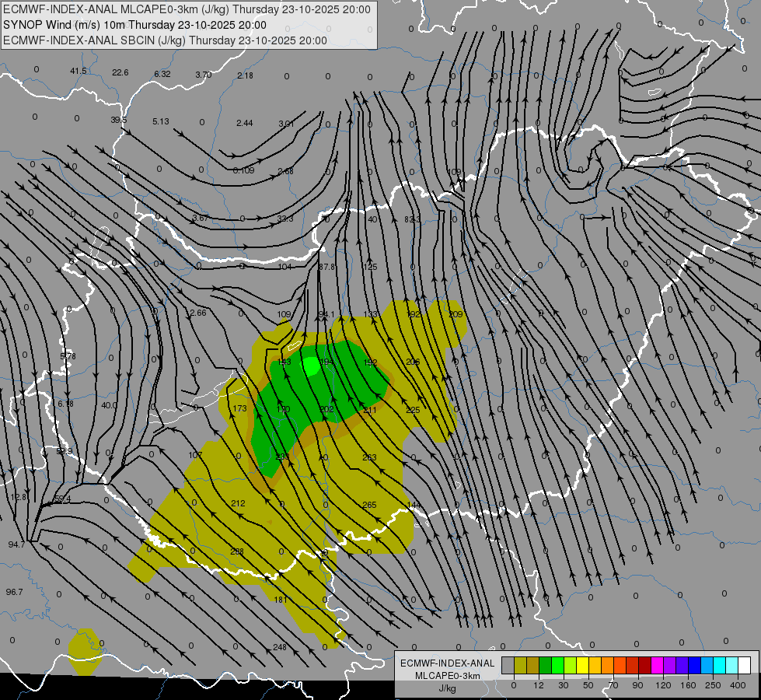Select the pure yellow legend swatch
761x700 pixels.
coord(582,665)
